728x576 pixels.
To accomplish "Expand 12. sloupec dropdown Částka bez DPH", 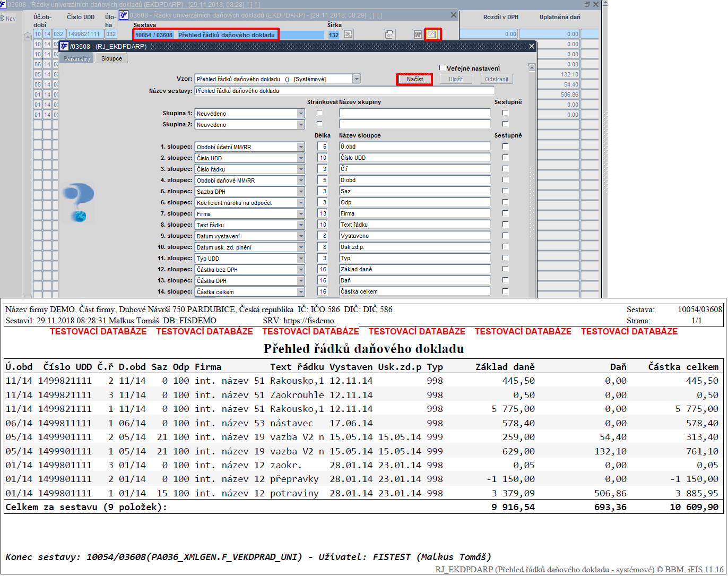I will [x=301, y=270].
